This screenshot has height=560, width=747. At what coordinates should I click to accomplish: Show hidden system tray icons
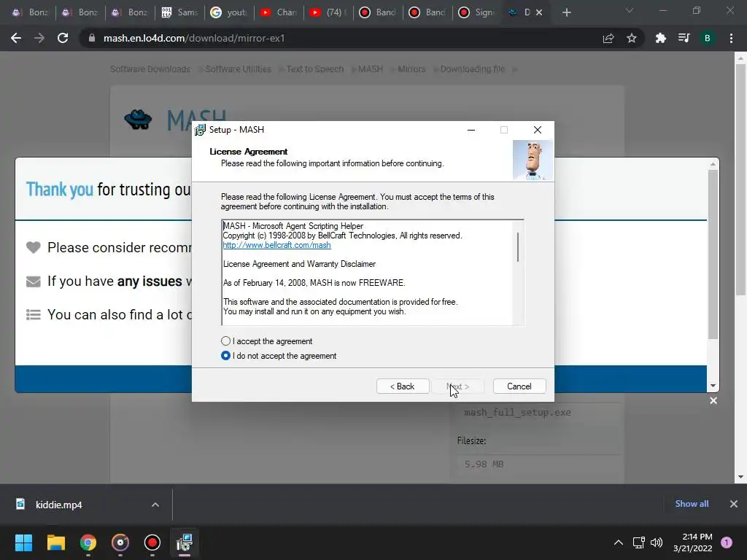point(619,542)
